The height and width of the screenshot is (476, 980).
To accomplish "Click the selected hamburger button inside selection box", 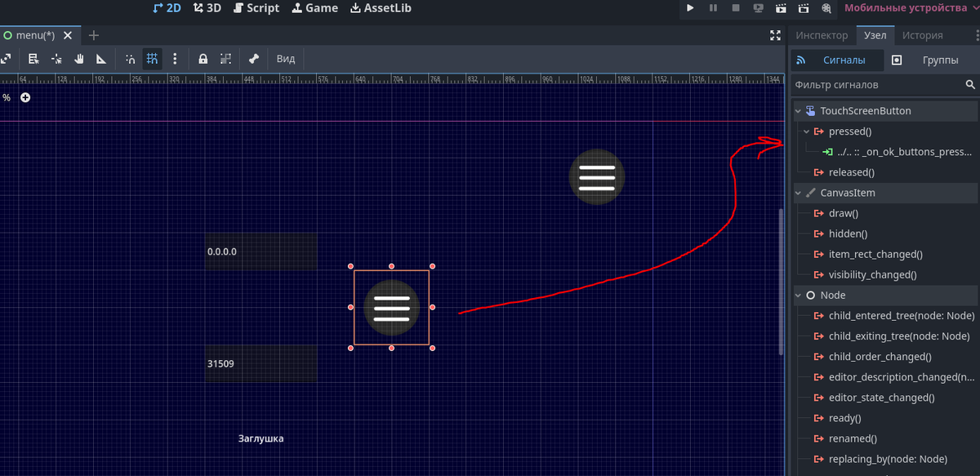I will 391,308.
